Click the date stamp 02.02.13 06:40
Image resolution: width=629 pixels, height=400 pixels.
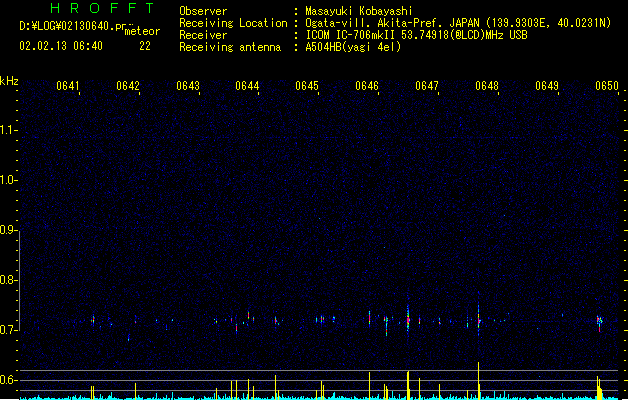(x=61, y=46)
